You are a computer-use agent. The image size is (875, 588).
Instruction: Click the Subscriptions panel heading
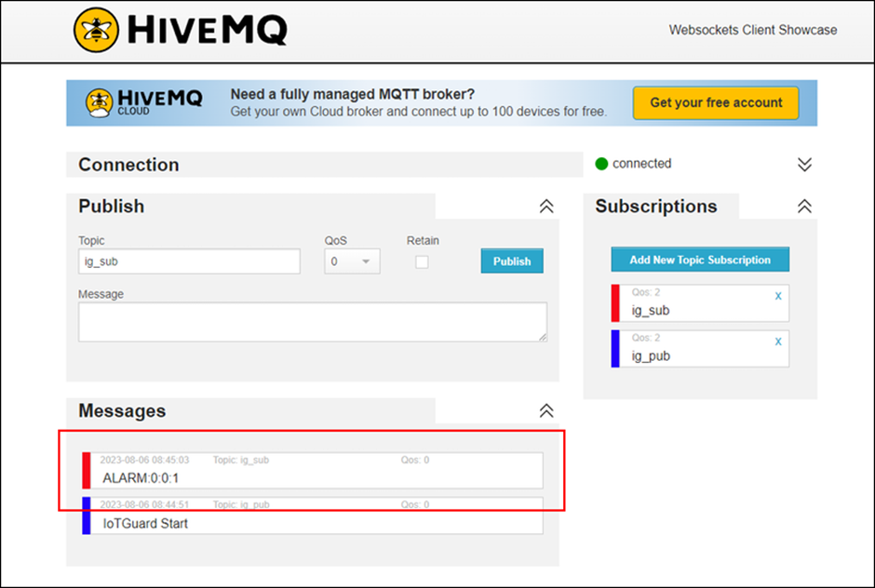(656, 207)
